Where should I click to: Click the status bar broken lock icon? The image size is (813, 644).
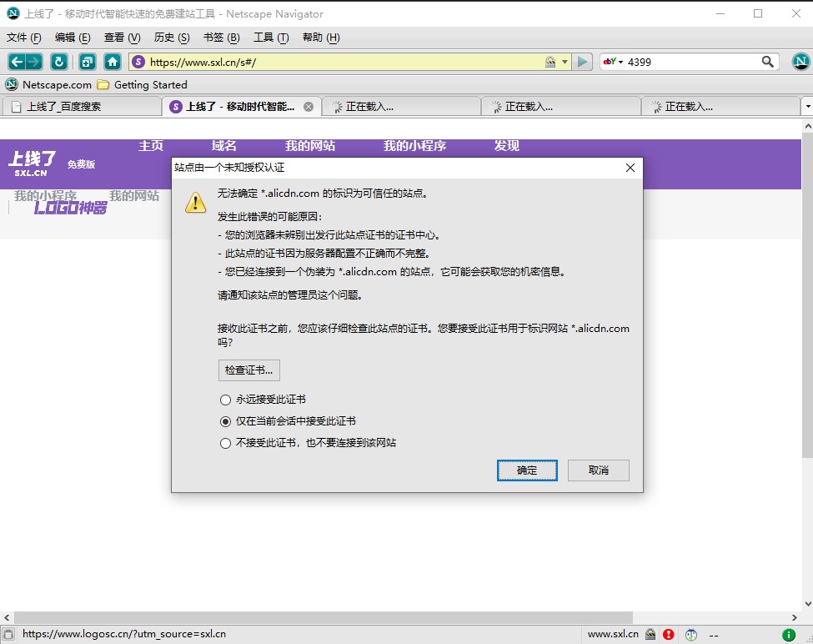[x=650, y=634]
